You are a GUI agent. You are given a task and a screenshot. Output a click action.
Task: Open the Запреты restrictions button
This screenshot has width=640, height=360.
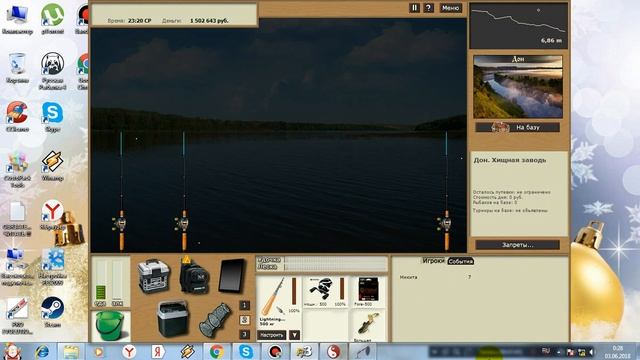(518, 245)
